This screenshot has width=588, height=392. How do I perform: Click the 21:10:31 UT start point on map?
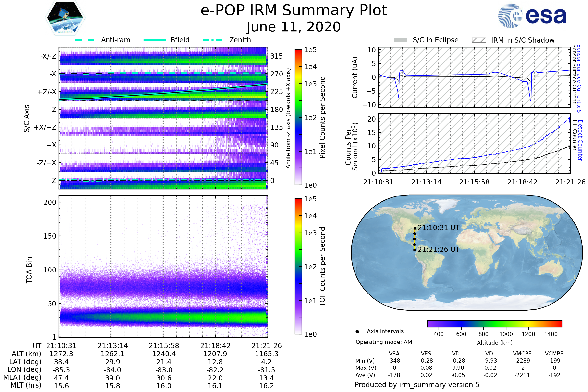(415, 228)
